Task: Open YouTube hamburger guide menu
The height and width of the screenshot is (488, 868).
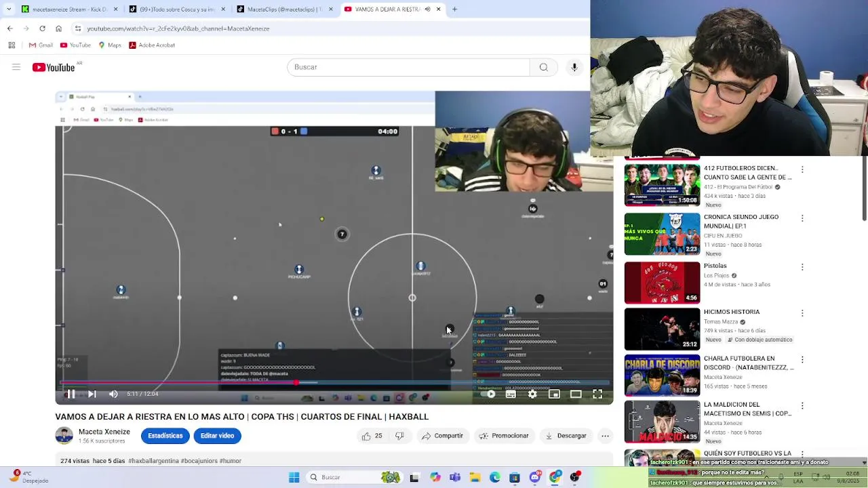Action: (16, 67)
